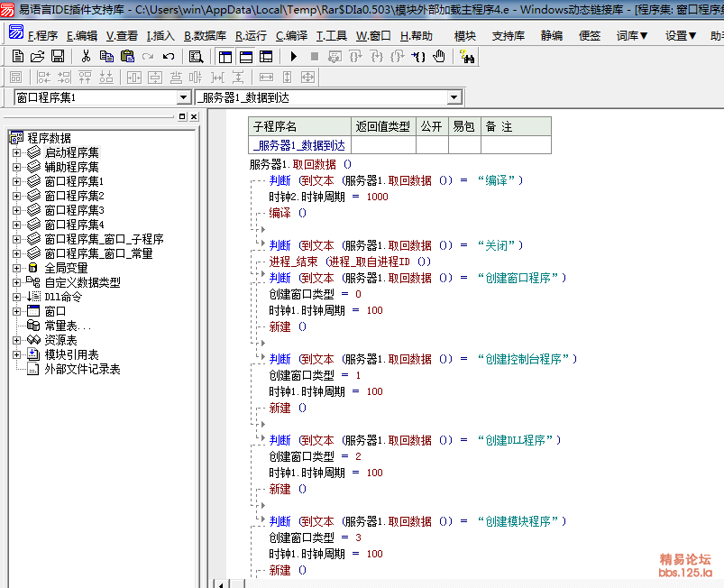Click the Center horizontally icon
Screen dimensions: 724x588
point(134,78)
